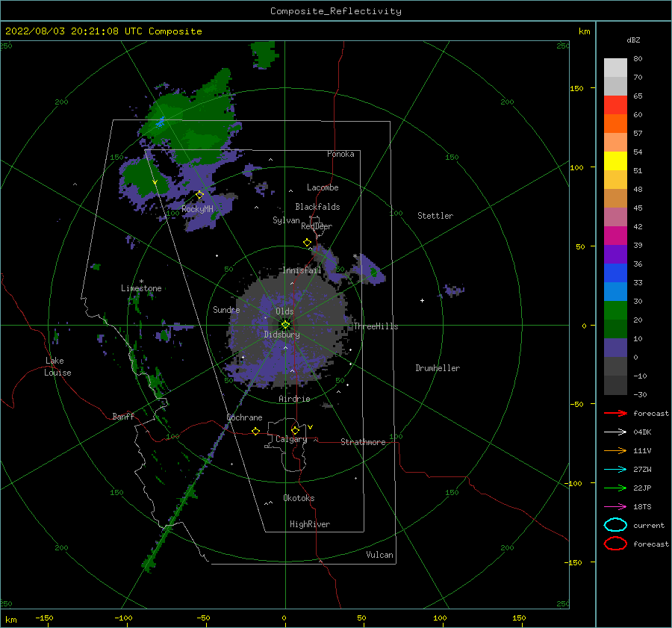Click the RockyMH label
Viewport: 672px width, 628px height.
point(197,209)
